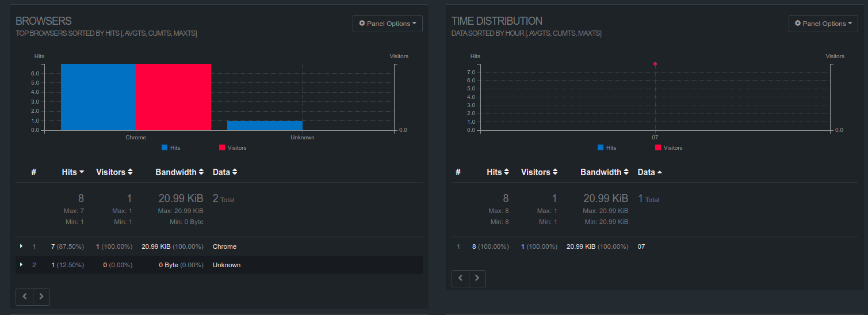The height and width of the screenshot is (315, 868).
Task: Click the blue Unknown hits bar
Action: pyautogui.click(x=265, y=126)
